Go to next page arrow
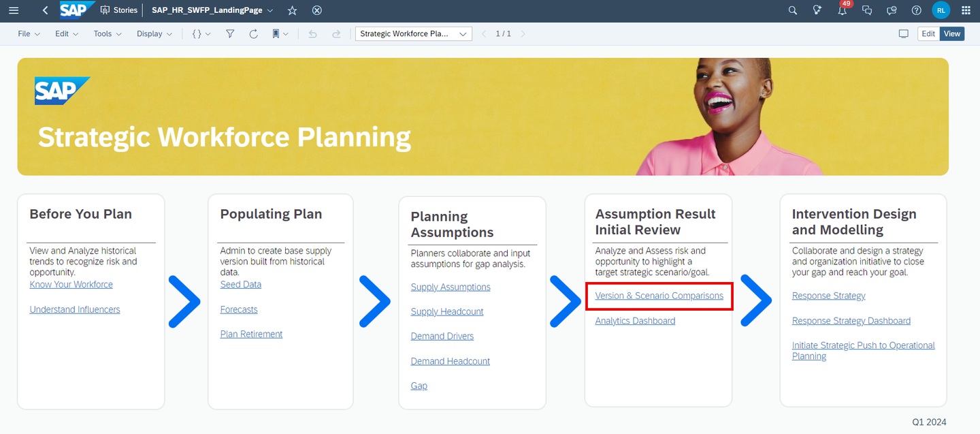 click(523, 33)
